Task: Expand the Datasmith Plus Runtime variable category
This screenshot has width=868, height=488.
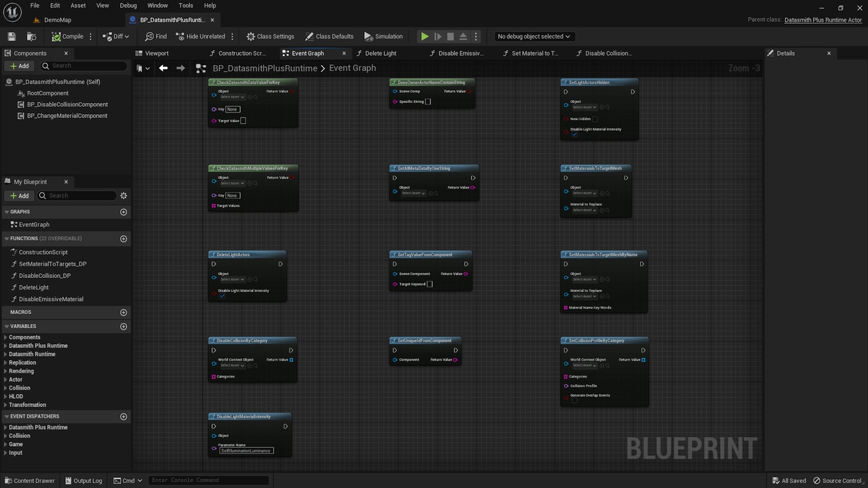Action: point(38,346)
